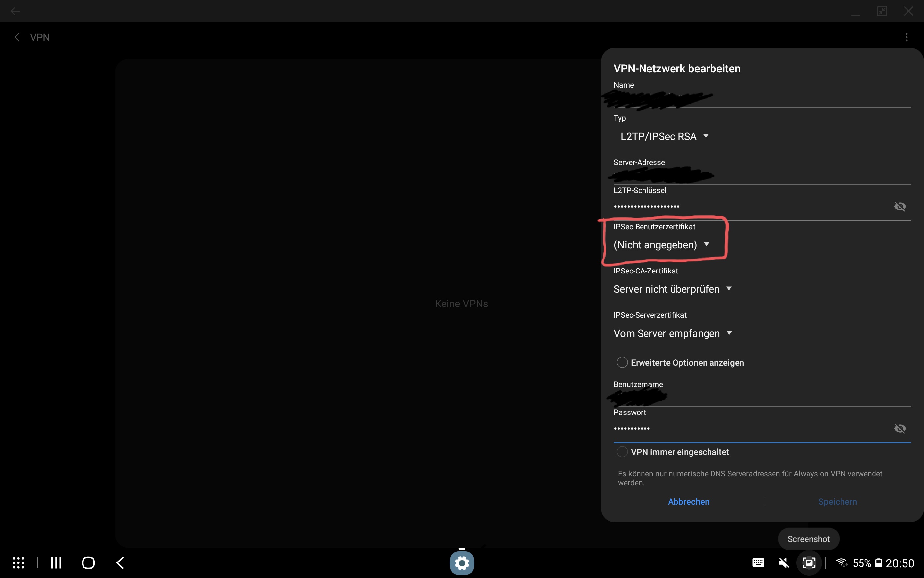
Task: Tap the muted sound icon
Action: (x=784, y=563)
